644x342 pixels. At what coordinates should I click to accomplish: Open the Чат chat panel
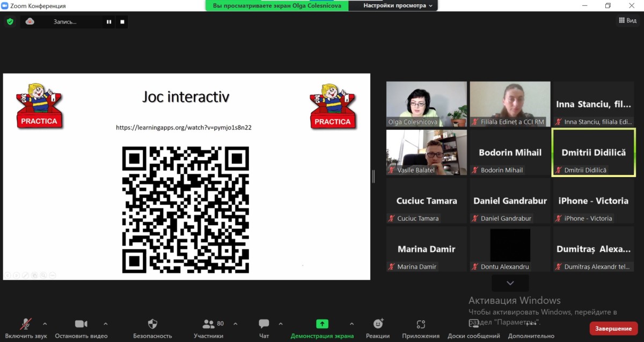click(x=264, y=328)
